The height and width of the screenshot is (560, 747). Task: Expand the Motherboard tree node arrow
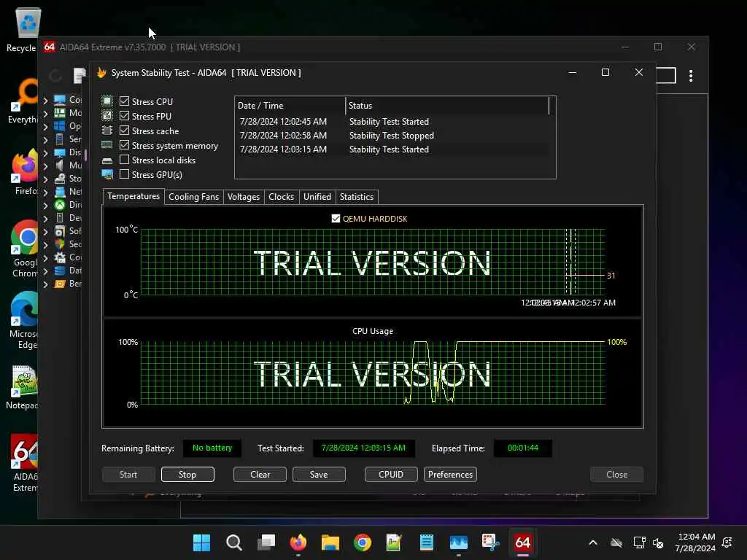pyautogui.click(x=45, y=113)
